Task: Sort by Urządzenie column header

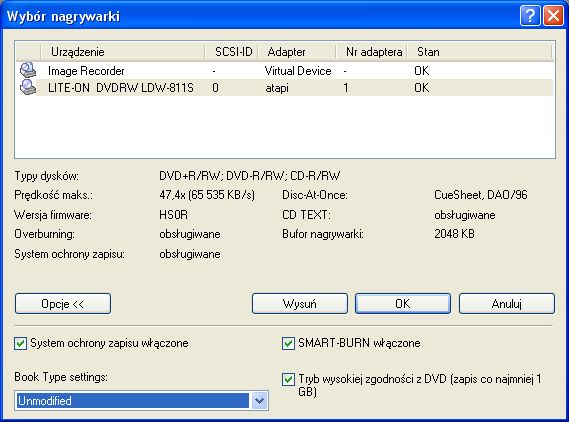Action: [x=123, y=52]
